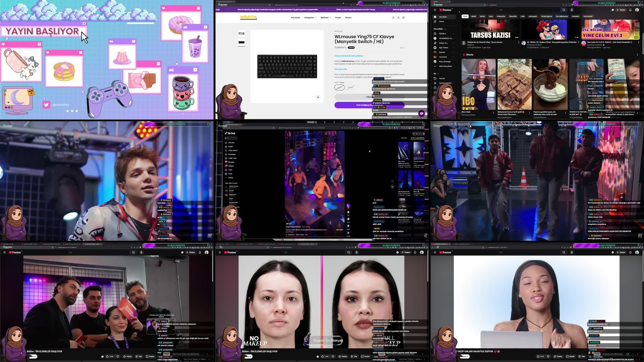Expand the Markalar dropdown on Wraith

point(326,18)
